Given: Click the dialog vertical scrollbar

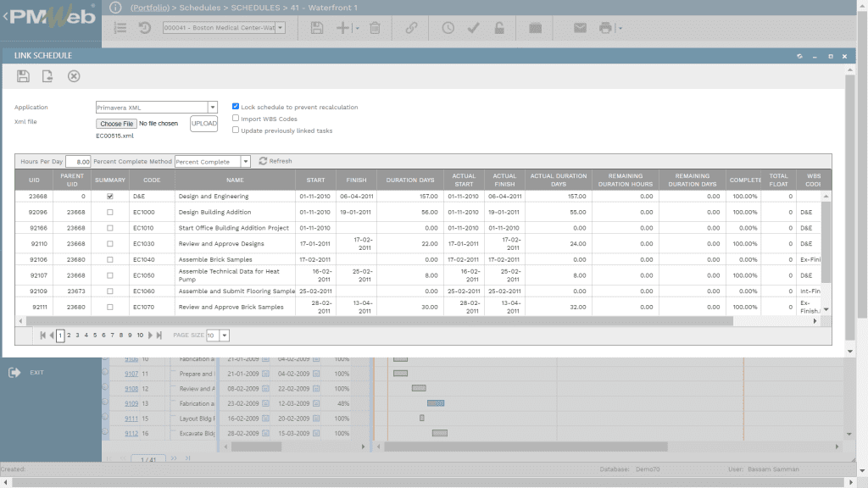Looking at the screenshot, I should [849, 208].
